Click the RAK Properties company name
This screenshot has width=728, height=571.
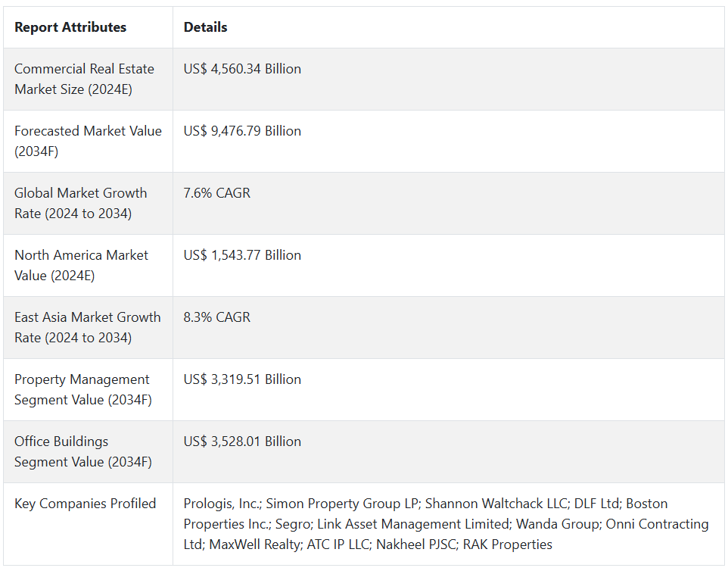click(508, 544)
